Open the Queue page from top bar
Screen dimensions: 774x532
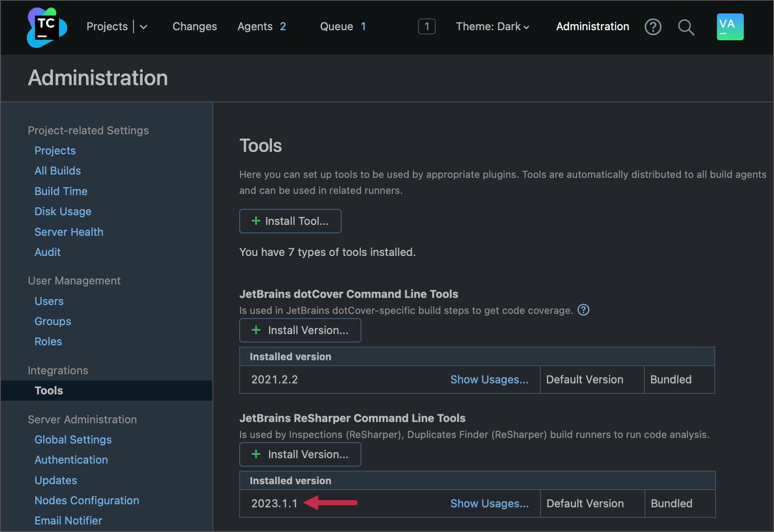point(337,26)
